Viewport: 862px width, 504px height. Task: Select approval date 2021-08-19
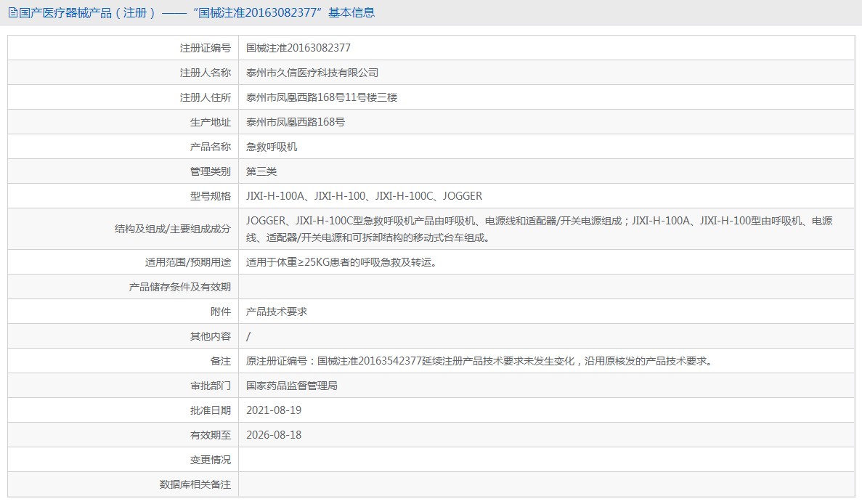(x=274, y=410)
